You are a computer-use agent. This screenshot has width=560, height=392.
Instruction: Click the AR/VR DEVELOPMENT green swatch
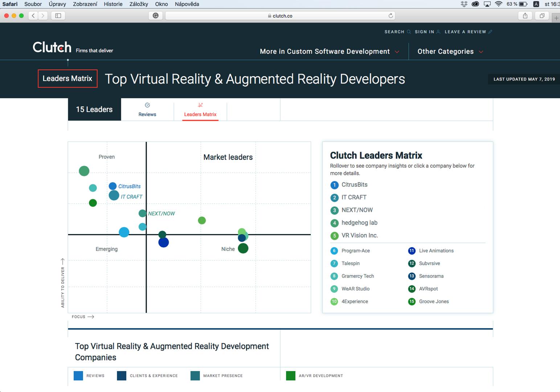click(x=291, y=376)
